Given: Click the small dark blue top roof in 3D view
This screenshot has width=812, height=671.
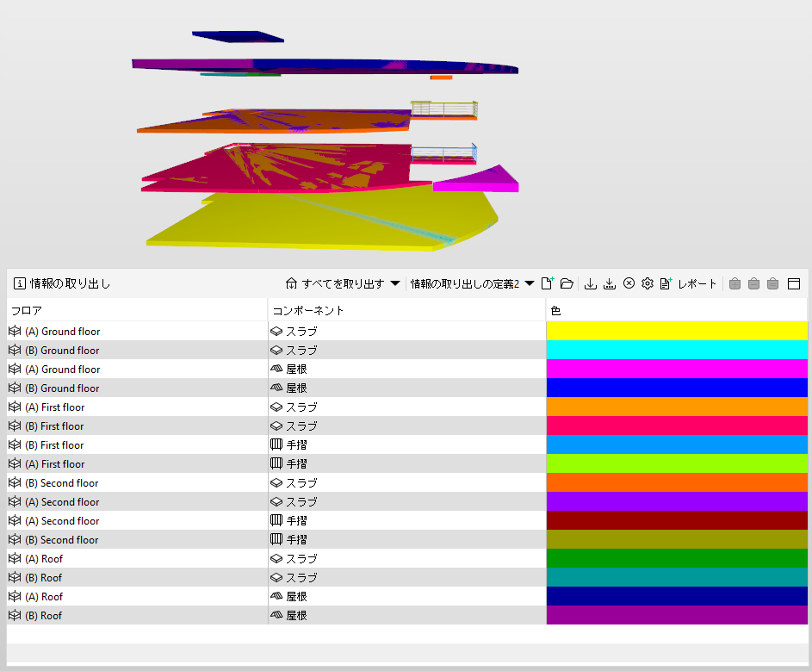Looking at the screenshot, I should (239, 36).
